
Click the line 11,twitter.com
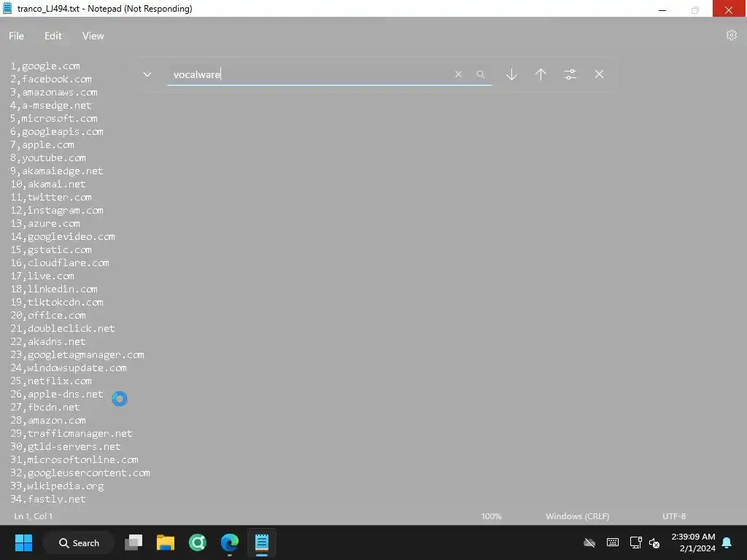point(51,197)
